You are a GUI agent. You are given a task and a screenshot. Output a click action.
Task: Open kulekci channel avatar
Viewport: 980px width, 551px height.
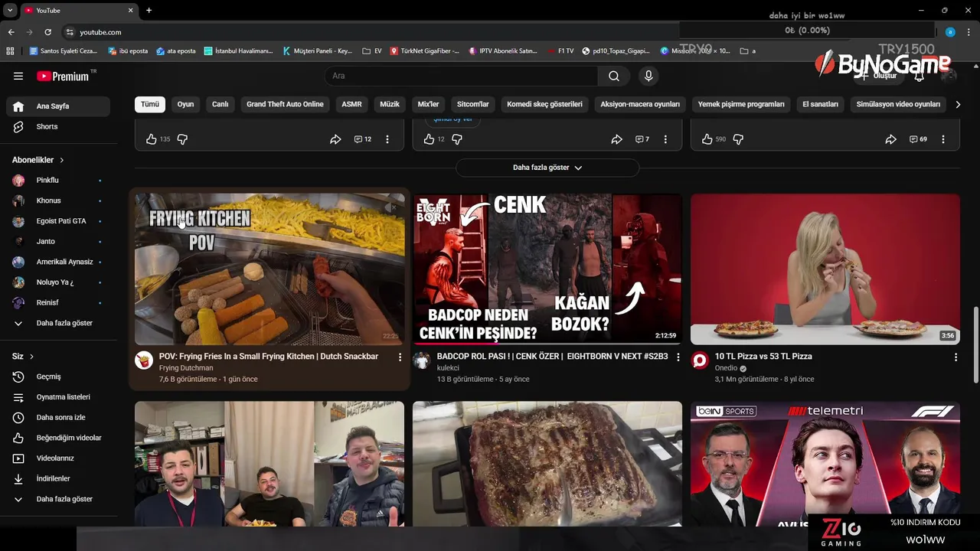click(x=422, y=360)
